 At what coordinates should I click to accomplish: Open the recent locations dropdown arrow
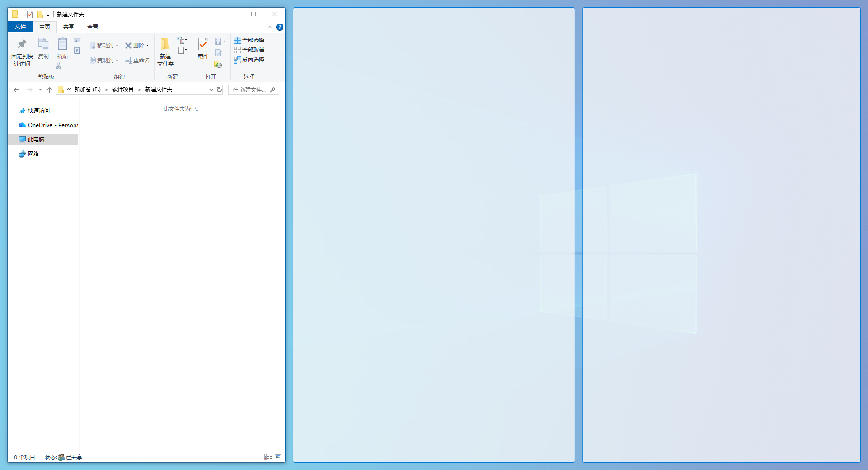[x=40, y=89]
